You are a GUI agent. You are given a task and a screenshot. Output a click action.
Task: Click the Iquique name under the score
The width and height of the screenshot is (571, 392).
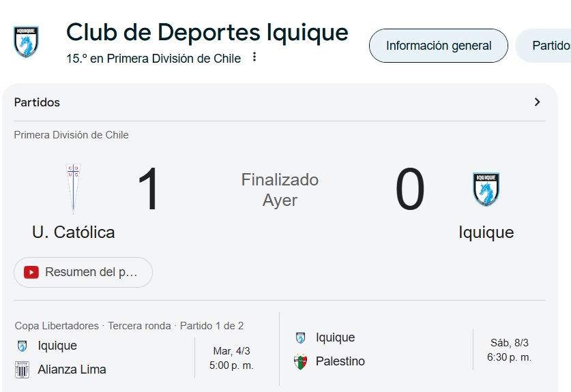pos(486,232)
